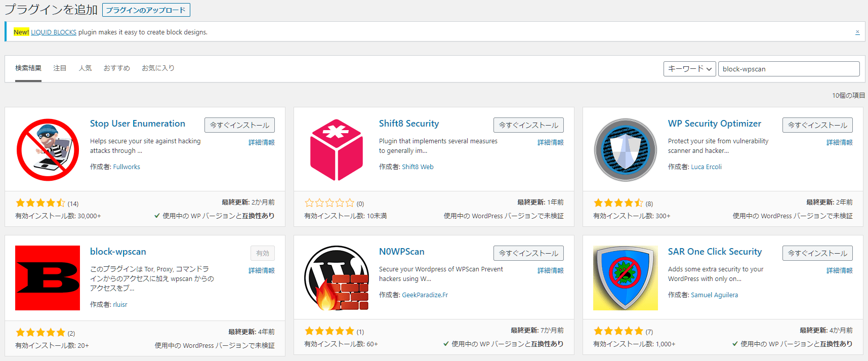Click the Shift8 Security pink cube icon
868x361 pixels.
pyautogui.click(x=337, y=150)
